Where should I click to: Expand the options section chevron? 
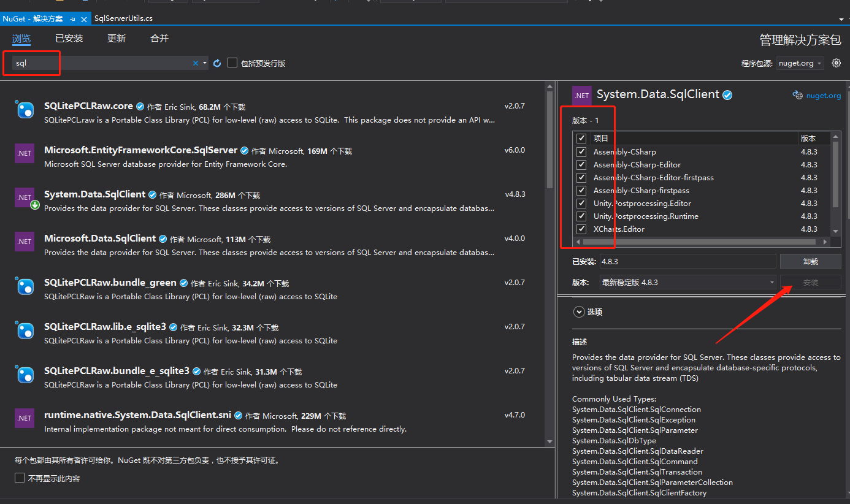click(x=579, y=311)
